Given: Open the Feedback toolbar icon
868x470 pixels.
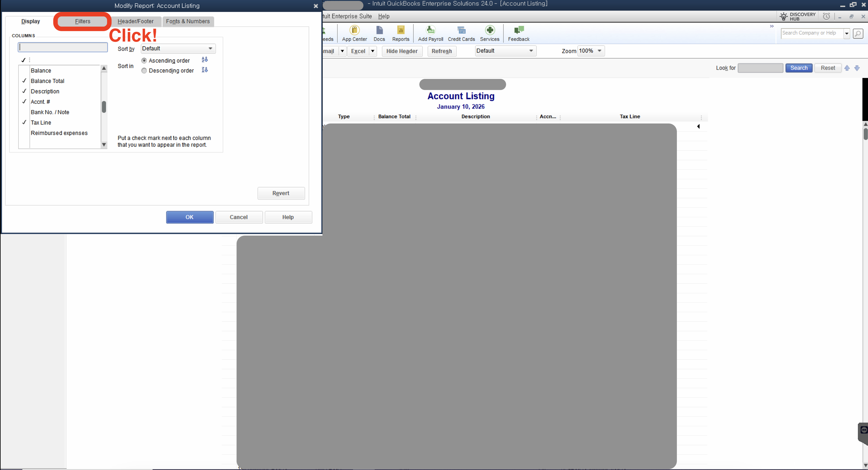Looking at the screenshot, I should 519,33.
